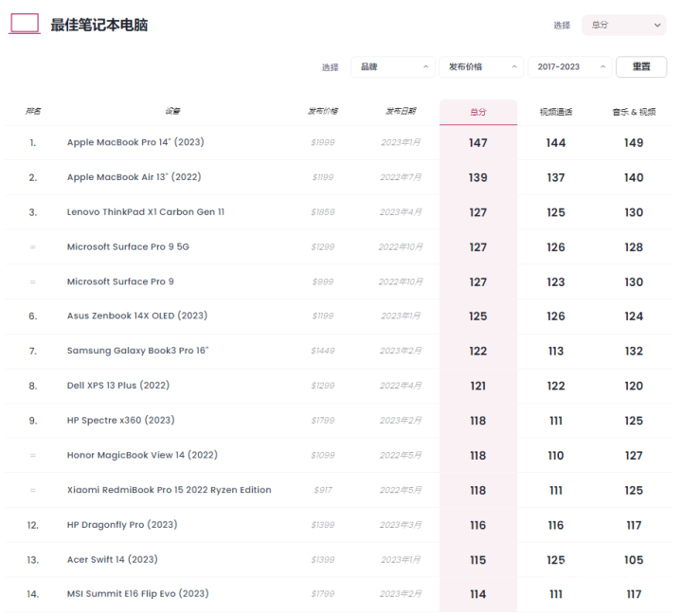682x616 pixels.
Task: Click total score 114 of MSI Summit
Action: point(478,594)
